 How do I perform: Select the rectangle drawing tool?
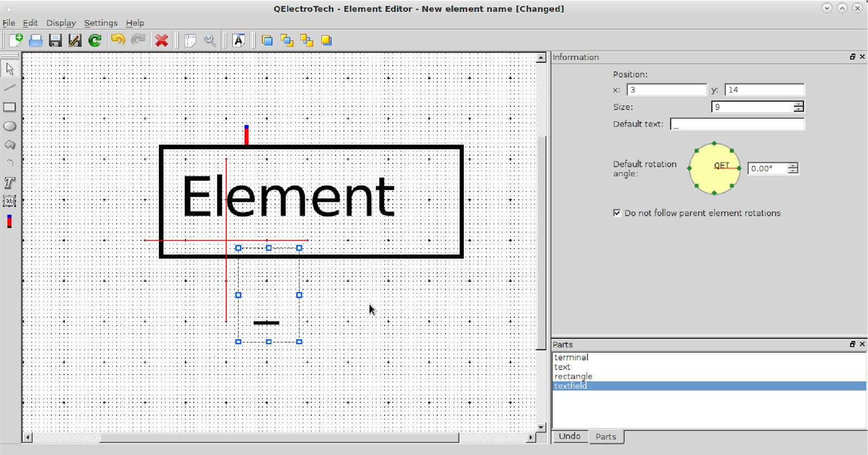tap(10, 107)
